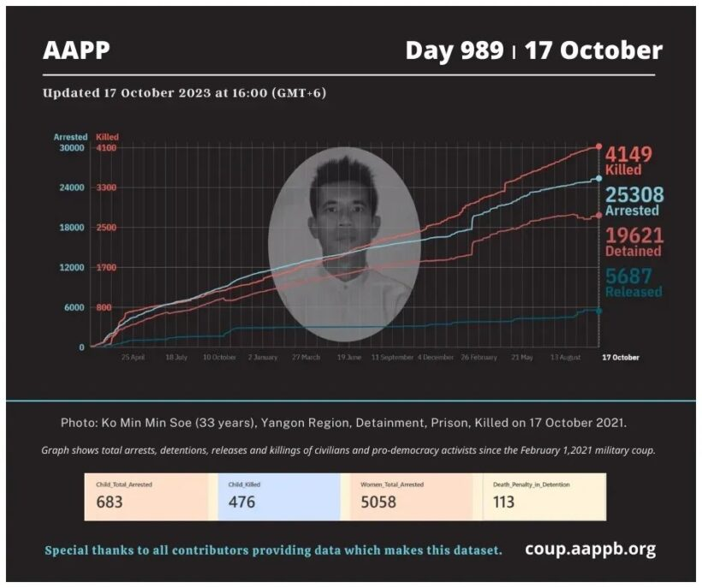Open the coup.aappb.org link
702x588 pixels.
pyautogui.click(x=590, y=549)
